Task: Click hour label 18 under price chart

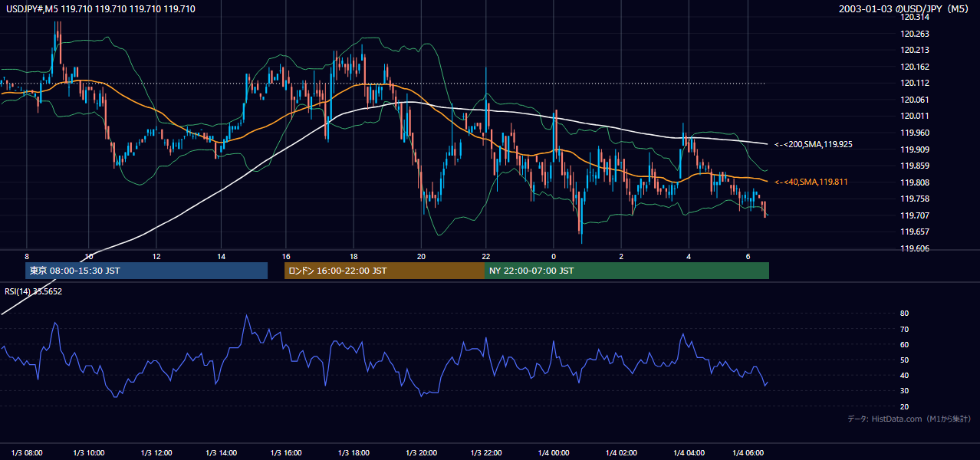Action: tap(354, 256)
